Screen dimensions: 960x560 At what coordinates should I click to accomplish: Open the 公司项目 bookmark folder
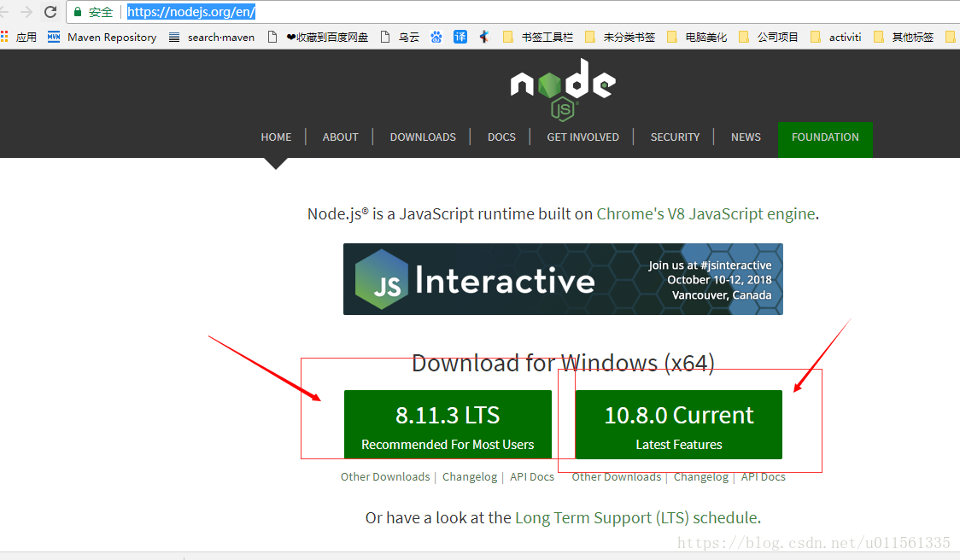tap(769, 37)
